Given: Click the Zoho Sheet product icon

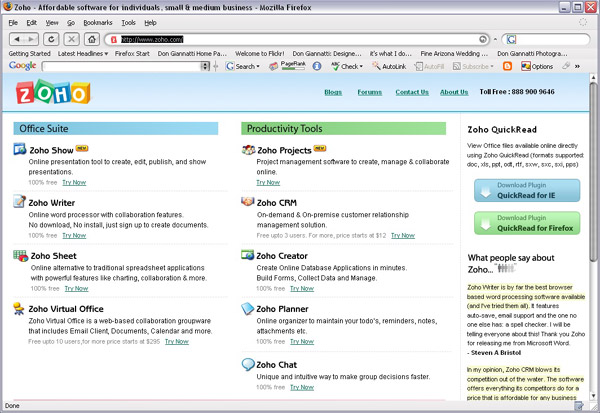Looking at the screenshot, I should coord(21,255).
